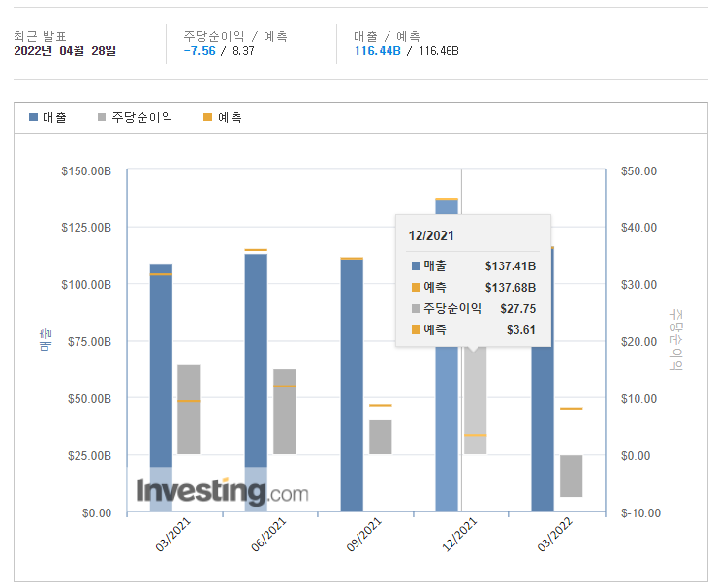Toggle the 주당순이익 legend item
The height and width of the screenshot is (588, 716).
pyautogui.click(x=136, y=118)
